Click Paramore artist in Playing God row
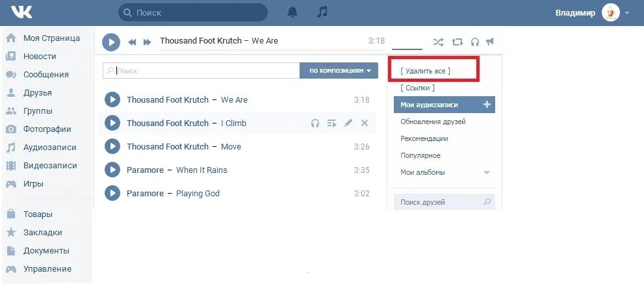Image resolution: width=644 pixels, height=297 pixels. tap(145, 194)
